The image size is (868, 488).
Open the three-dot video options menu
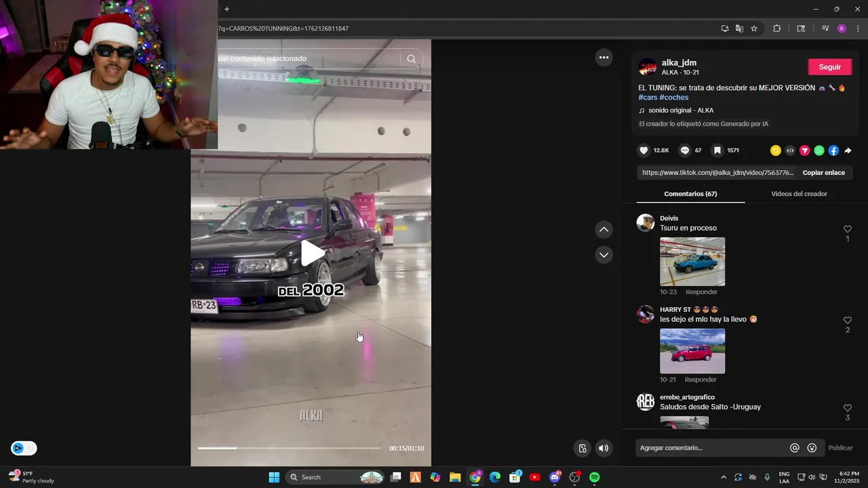click(x=604, y=58)
